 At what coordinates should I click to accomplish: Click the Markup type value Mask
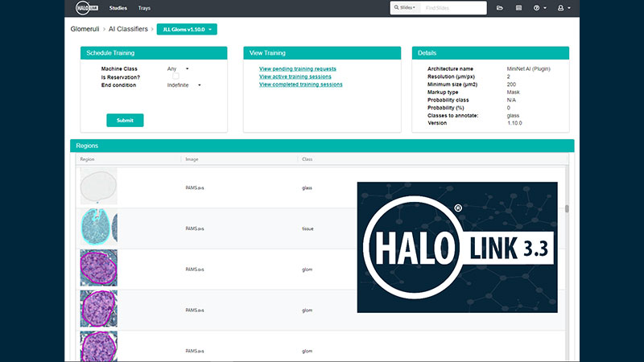click(x=513, y=93)
